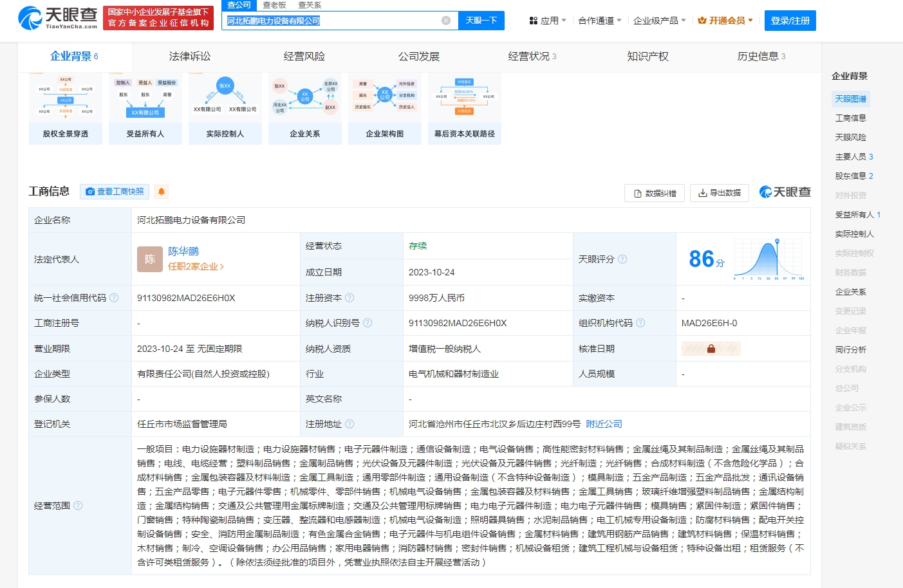Click the 陈 avatar thumbnail
The width and height of the screenshot is (903, 588).
click(150, 259)
